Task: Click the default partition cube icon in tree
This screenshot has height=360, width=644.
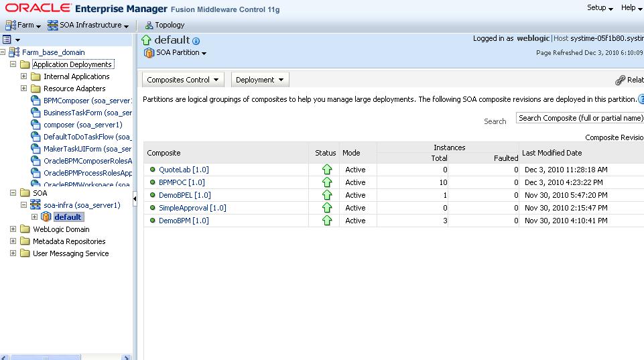Action: 46,217
